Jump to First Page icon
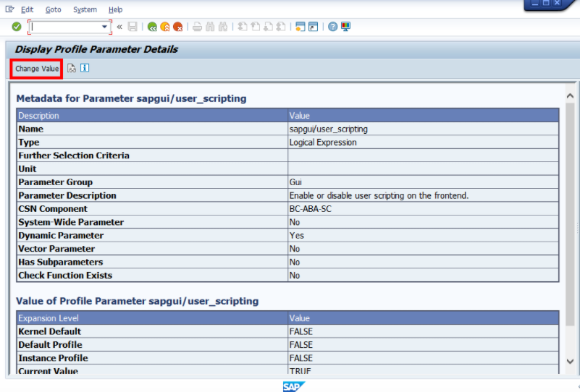 pyautogui.click(x=243, y=27)
